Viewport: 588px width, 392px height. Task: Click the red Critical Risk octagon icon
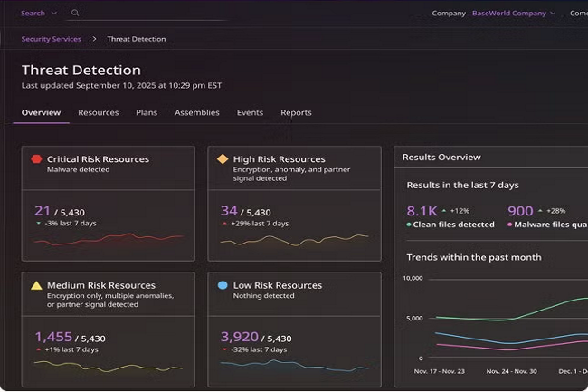(36, 159)
